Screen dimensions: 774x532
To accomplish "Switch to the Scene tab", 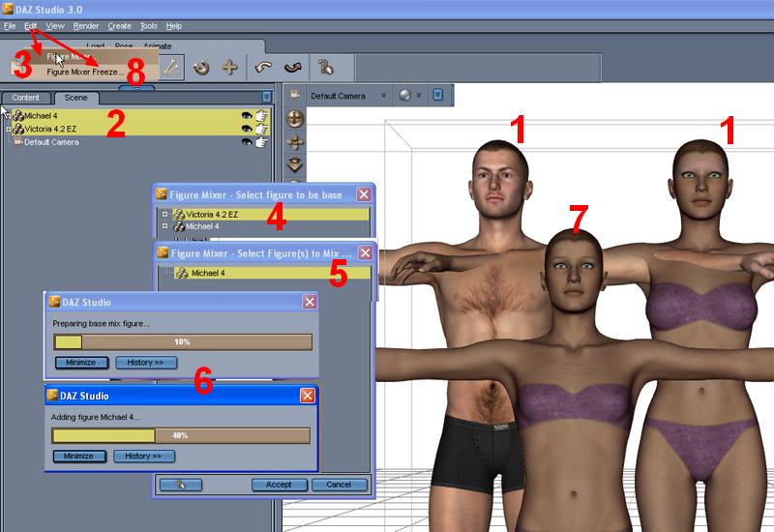I will pyautogui.click(x=76, y=98).
